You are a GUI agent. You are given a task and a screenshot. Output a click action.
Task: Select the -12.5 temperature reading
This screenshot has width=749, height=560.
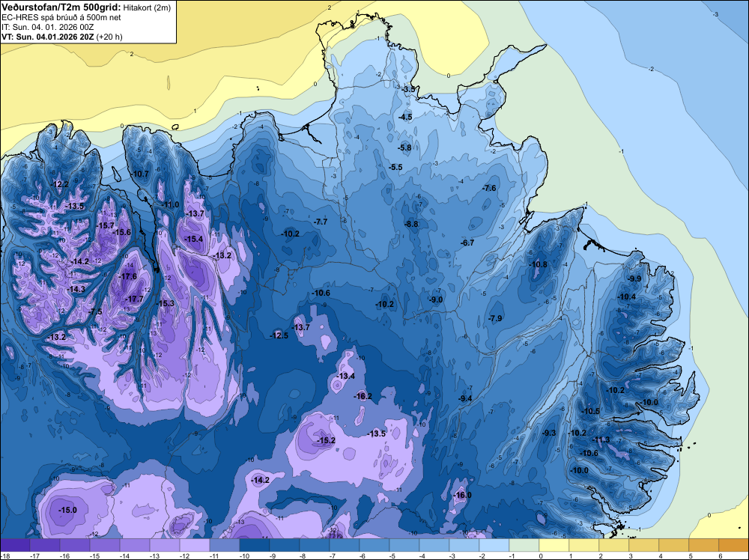[x=279, y=335]
